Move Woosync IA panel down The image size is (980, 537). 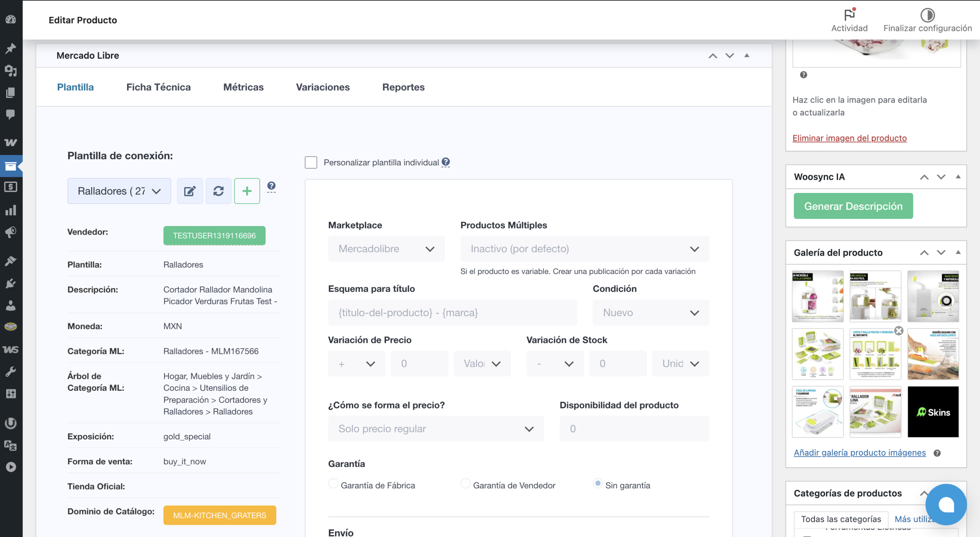(941, 177)
